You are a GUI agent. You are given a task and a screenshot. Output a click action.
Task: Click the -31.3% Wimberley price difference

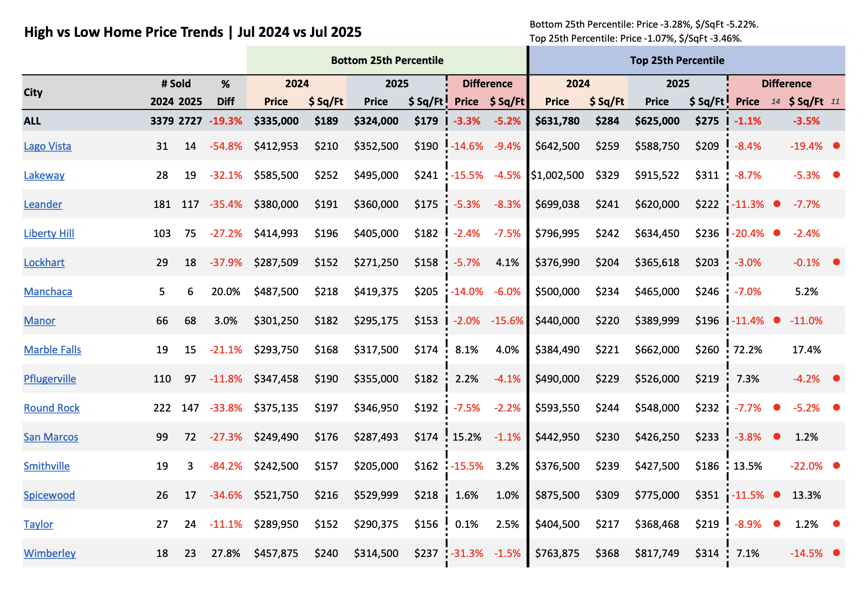click(467, 553)
